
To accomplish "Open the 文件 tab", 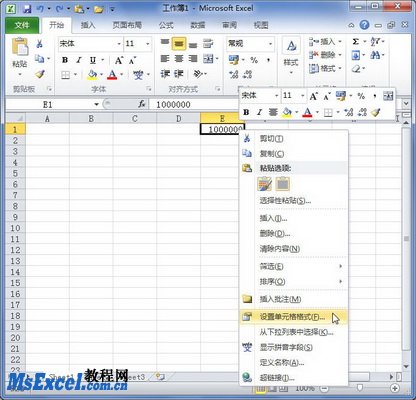I will (x=22, y=25).
